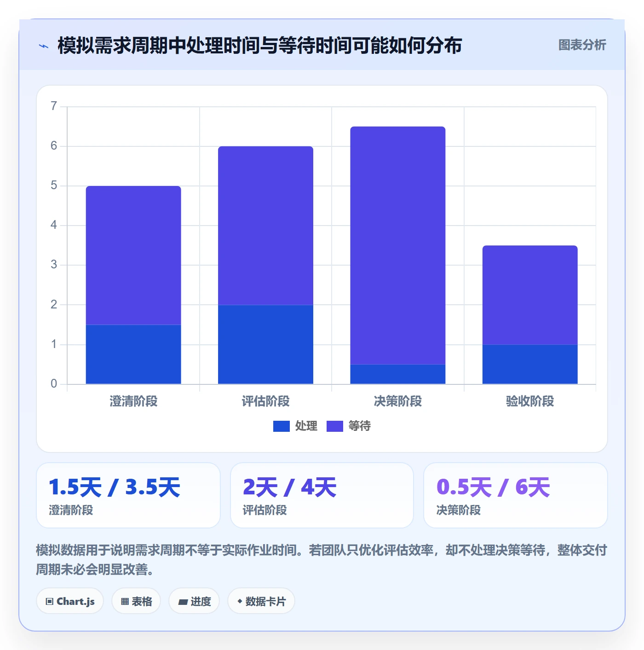
Task: Click the 2天 / 4天 data card
Action: click(322, 495)
